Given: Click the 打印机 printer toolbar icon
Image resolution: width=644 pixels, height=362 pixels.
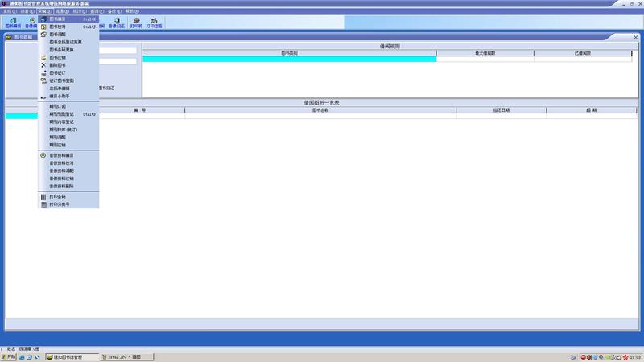Looking at the screenshot, I should pyautogui.click(x=136, y=23).
